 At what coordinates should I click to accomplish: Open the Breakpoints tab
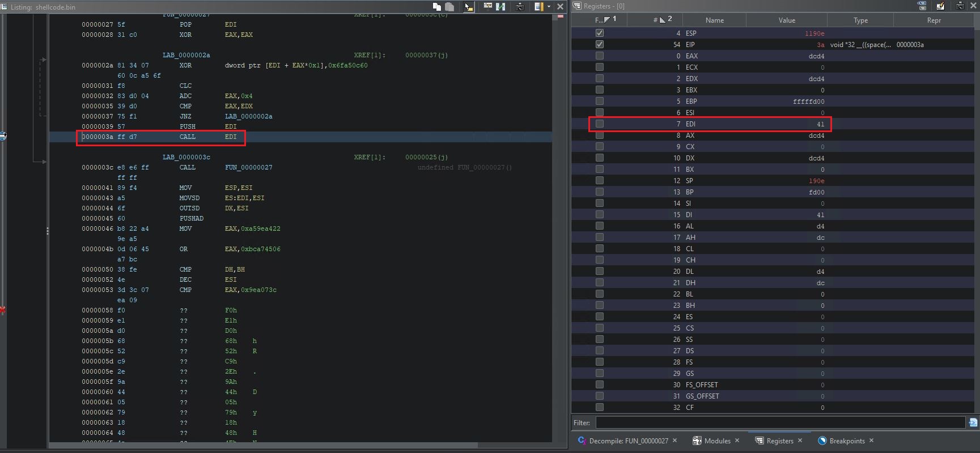pos(847,441)
